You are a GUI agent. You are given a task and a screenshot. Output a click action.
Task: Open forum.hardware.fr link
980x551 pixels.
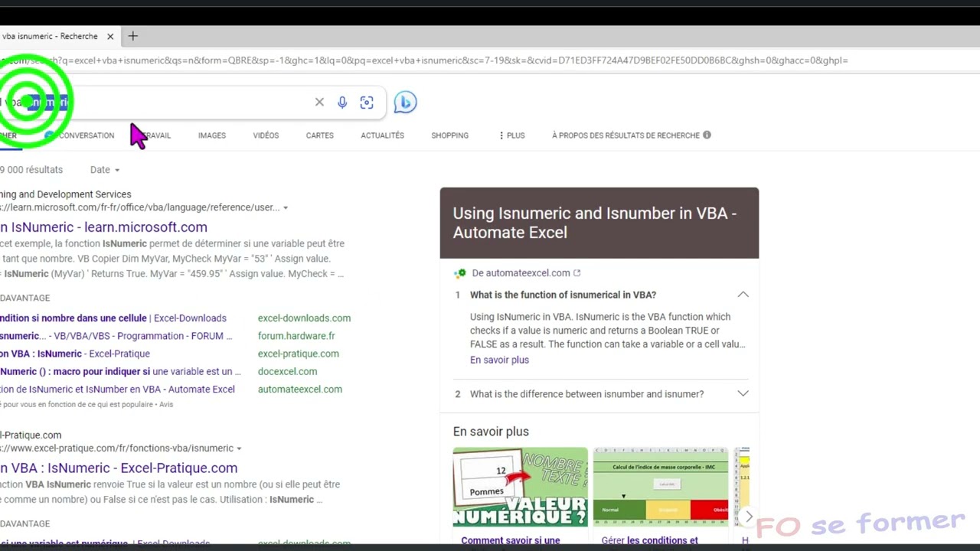(x=296, y=336)
